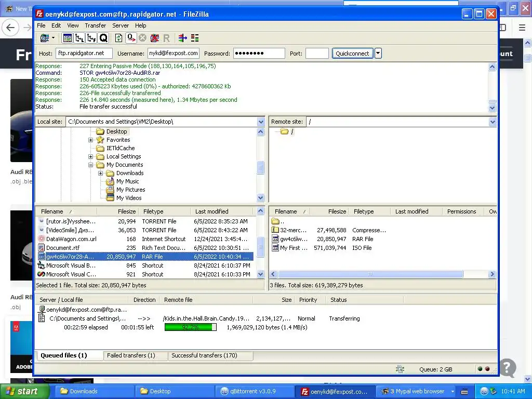The image size is (532, 399).
Task: Click the Quickconnect button
Action: tap(352, 54)
